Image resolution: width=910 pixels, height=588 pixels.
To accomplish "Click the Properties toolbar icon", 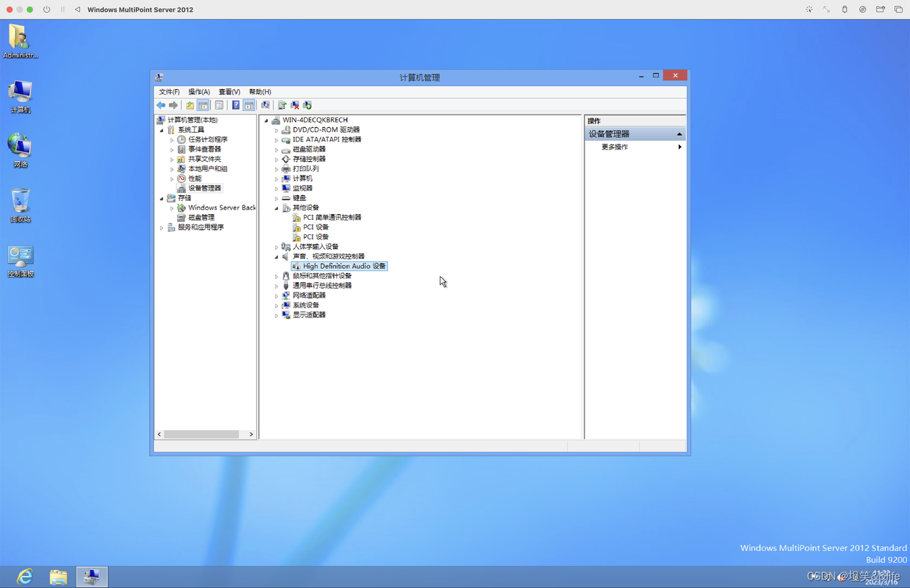I will (x=219, y=105).
